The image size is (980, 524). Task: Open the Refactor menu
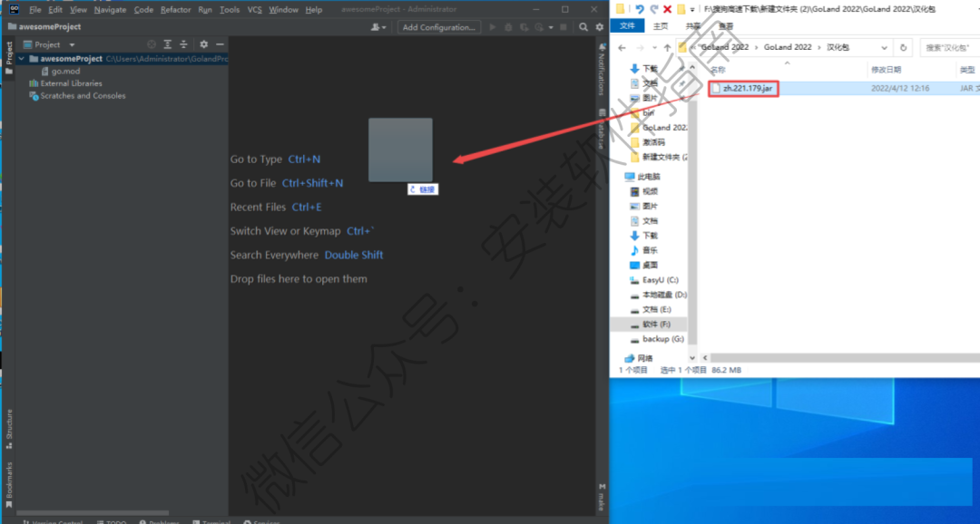coord(176,9)
